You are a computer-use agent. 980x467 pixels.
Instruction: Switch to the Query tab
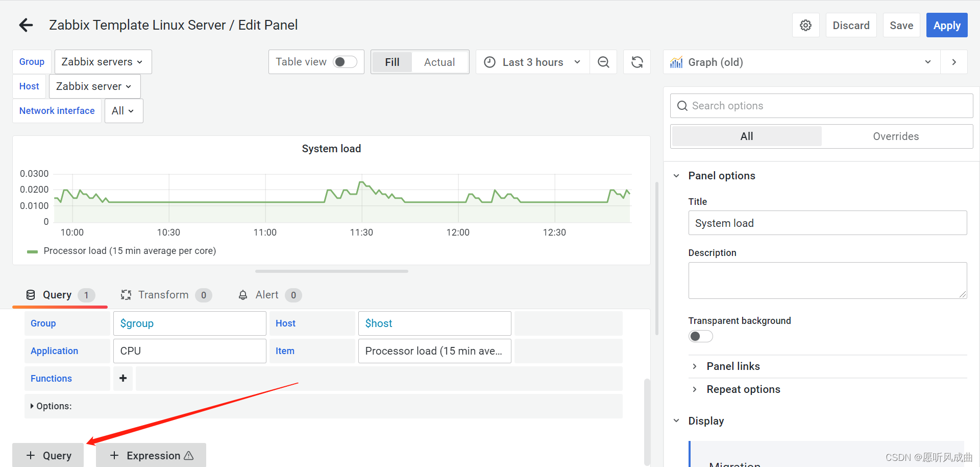tap(60, 295)
